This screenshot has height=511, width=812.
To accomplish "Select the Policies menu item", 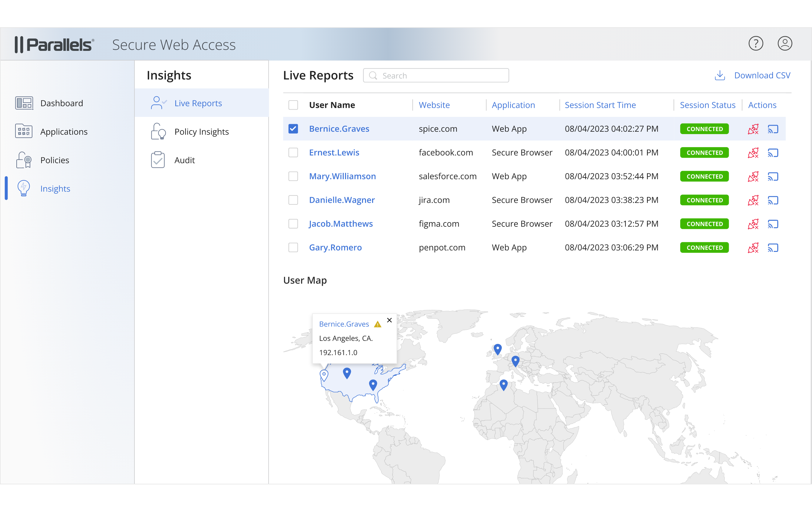I will (54, 160).
